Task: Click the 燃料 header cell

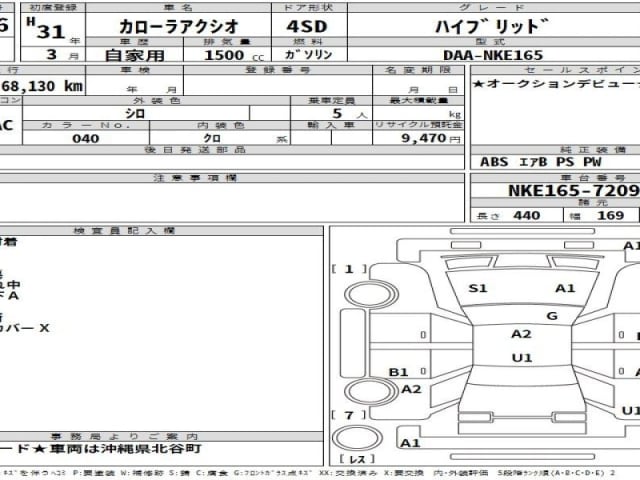Action: point(309,42)
